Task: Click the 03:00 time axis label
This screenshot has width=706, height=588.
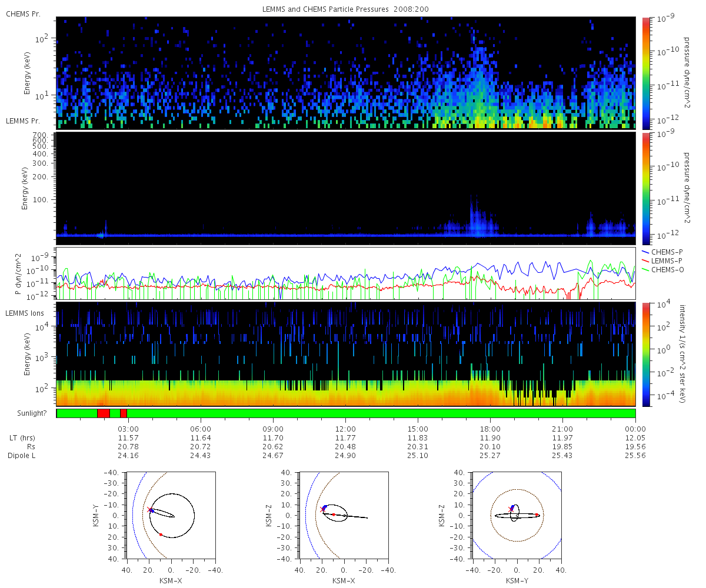Action: coord(128,429)
